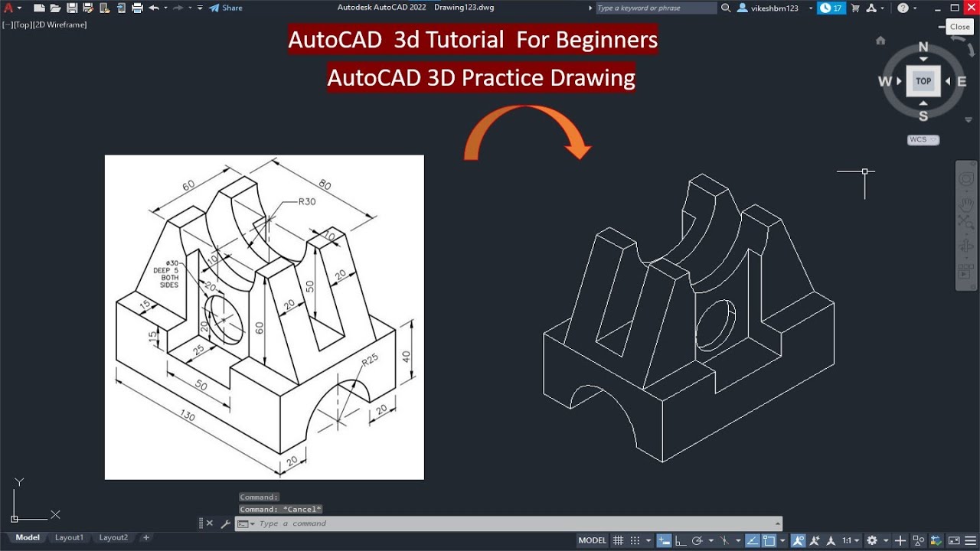Click Zoom Extents in navigation bar
This screenshot has width=980, height=551.
966,223
